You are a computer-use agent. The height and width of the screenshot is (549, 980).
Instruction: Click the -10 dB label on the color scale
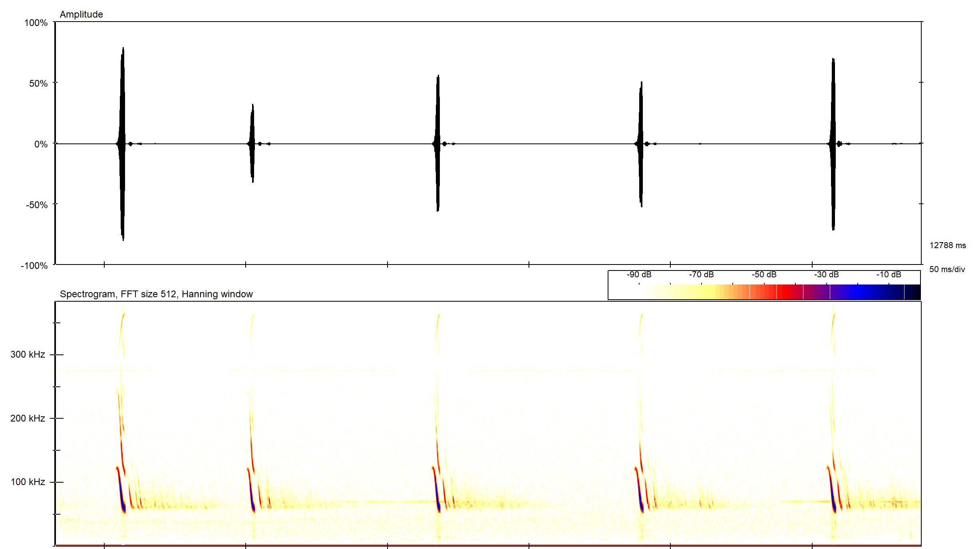click(889, 274)
